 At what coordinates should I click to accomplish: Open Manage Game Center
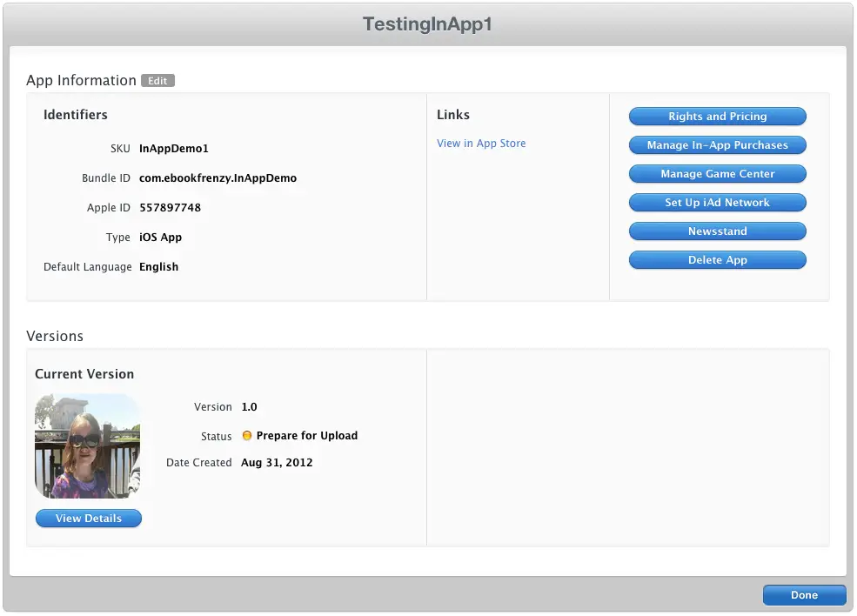click(x=717, y=174)
